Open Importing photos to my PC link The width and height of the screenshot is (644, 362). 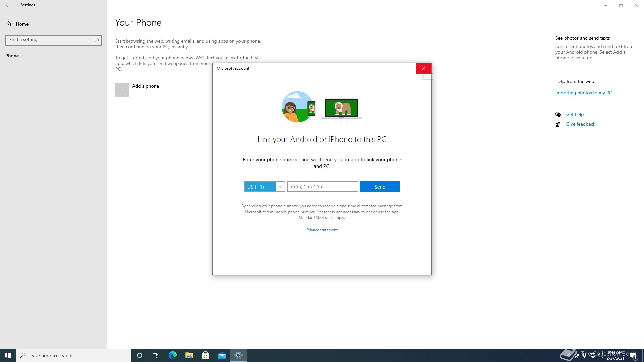pyautogui.click(x=583, y=93)
